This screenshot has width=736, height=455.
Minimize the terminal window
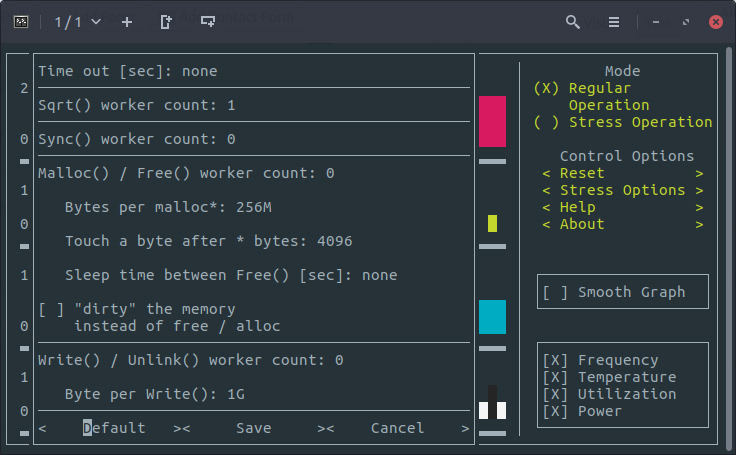(656, 21)
